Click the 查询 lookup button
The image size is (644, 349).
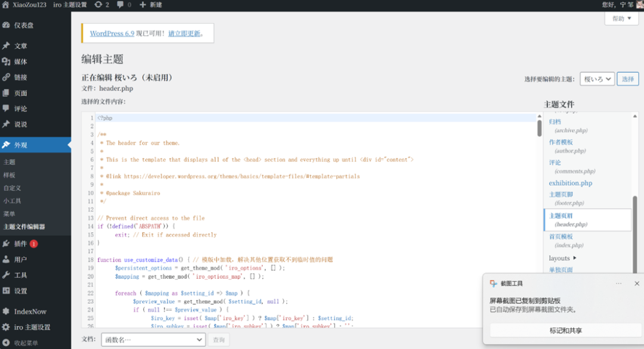218,339
